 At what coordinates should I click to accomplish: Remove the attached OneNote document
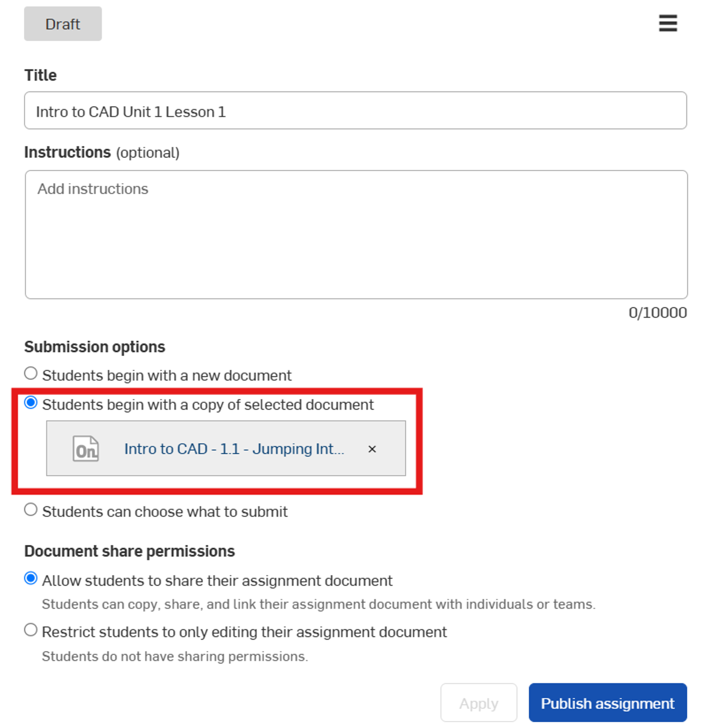pyautogui.click(x=372, y=449)
